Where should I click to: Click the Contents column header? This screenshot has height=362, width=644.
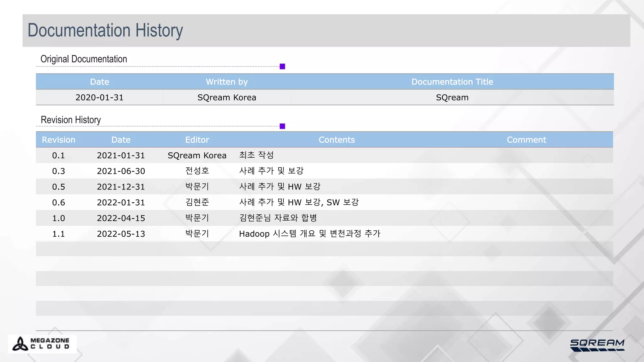click(336, 140)
